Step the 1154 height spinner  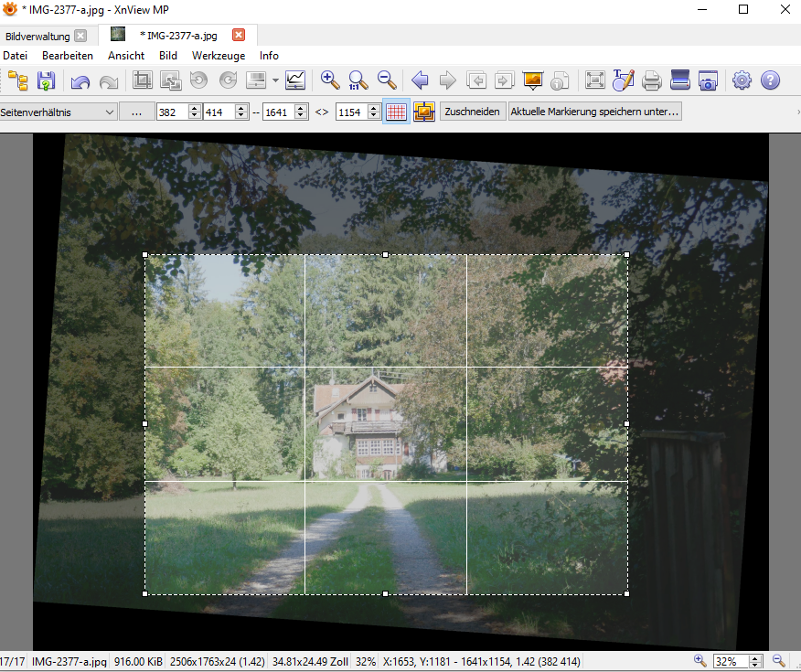[x=375, y=112]
